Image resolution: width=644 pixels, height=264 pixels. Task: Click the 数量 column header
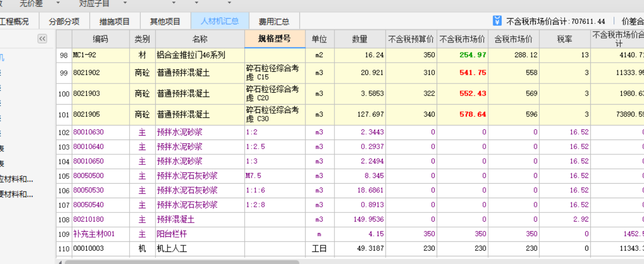(360, 39)
